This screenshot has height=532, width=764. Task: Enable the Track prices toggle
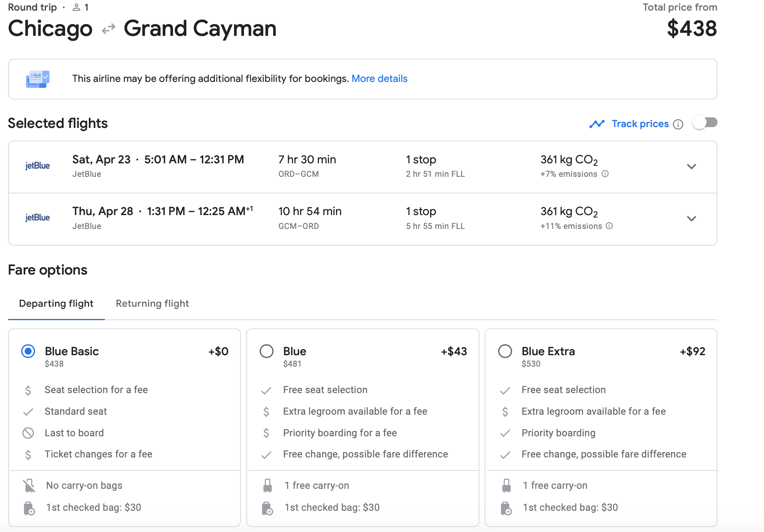705,123
